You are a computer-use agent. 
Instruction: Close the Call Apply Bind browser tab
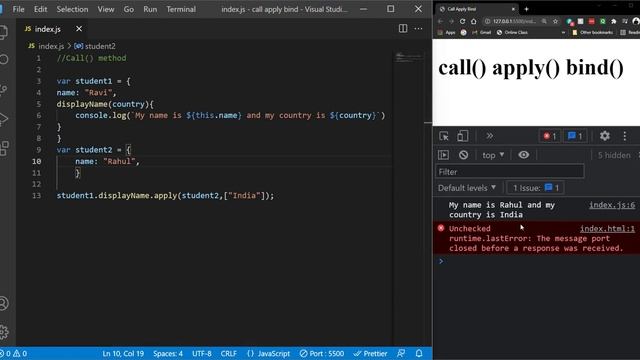513,9
